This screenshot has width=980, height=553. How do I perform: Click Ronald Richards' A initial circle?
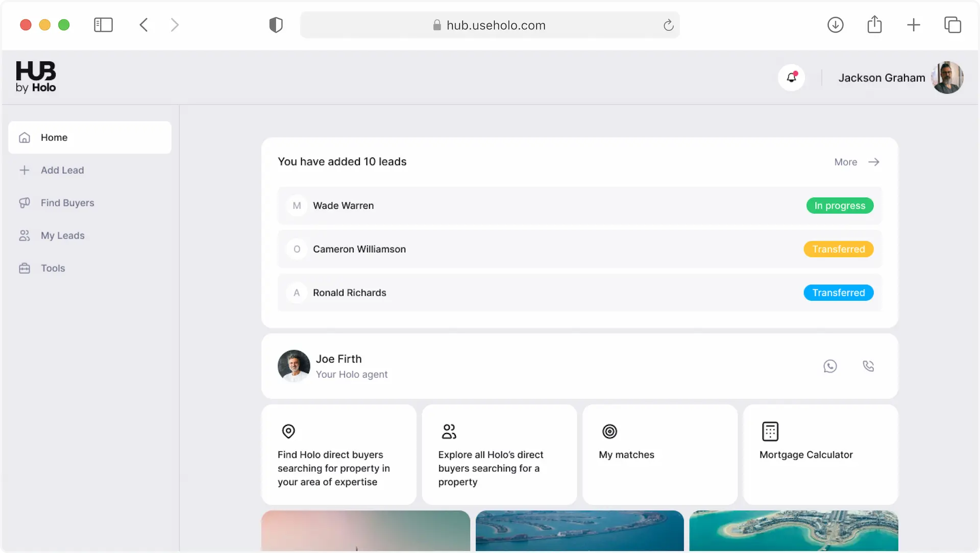tap(297, 293)
